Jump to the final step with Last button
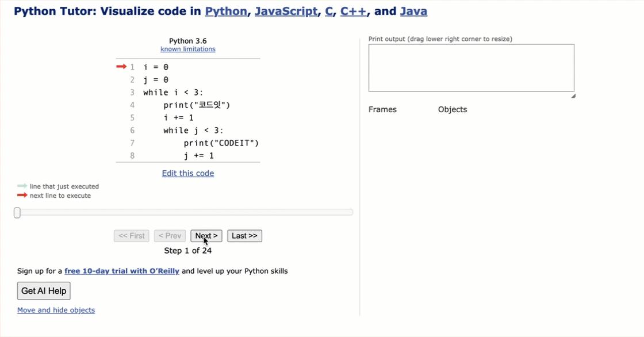Viewport: 644px width, 337px height. [244, 236]
